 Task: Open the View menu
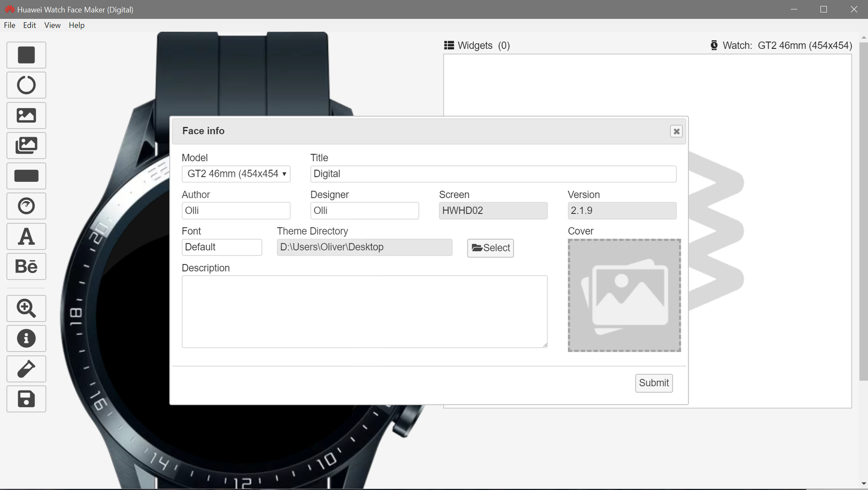tap(52, 25)
